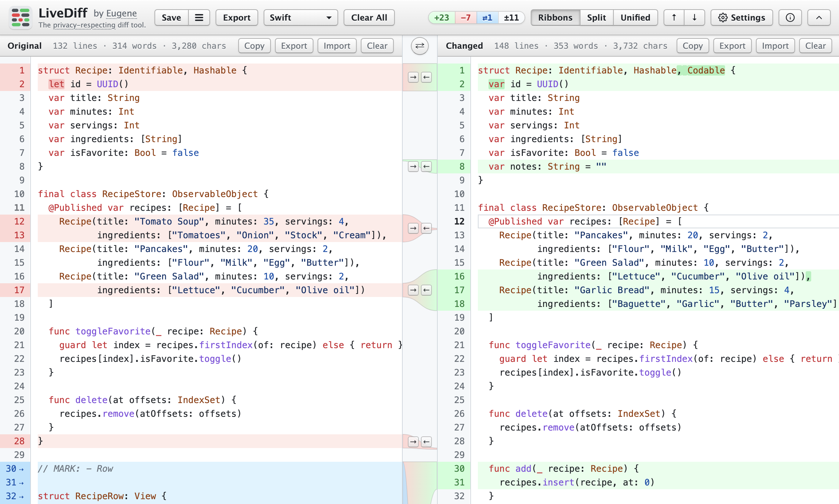
Task: Click Clear All button
Action: tap(369, 18)
